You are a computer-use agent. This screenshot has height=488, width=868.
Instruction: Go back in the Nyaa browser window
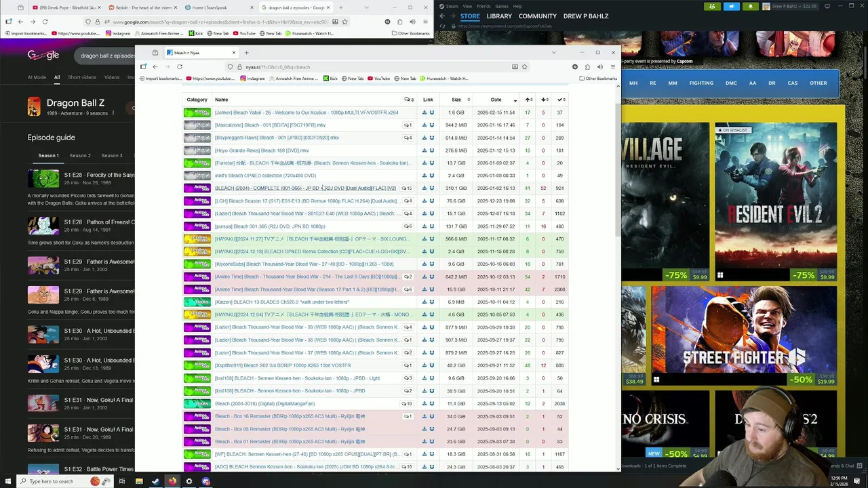(155, 66)
